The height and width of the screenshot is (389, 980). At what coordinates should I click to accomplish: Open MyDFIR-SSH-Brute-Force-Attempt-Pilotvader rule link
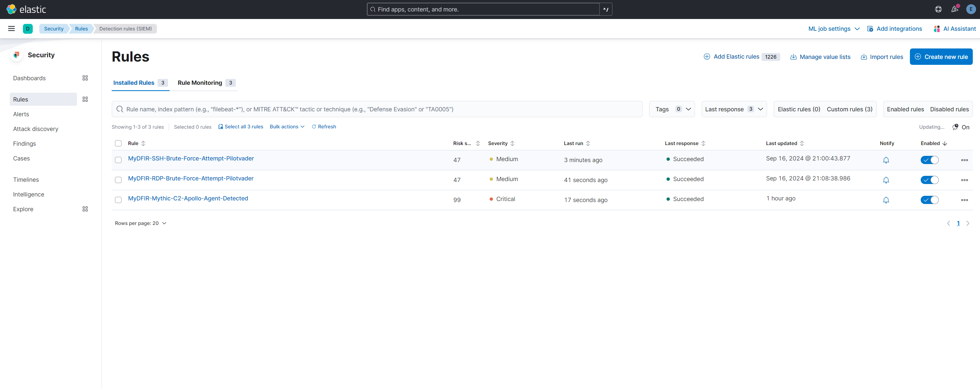191,158
